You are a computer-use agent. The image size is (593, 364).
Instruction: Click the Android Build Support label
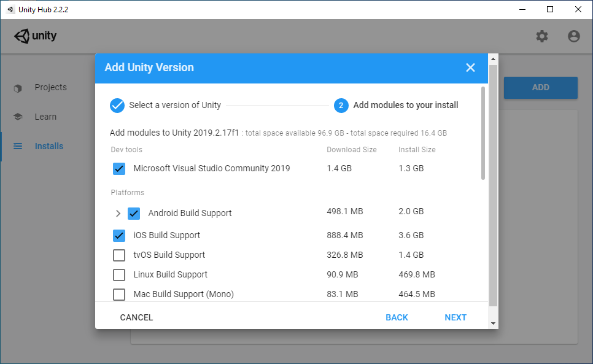point(190,213)
